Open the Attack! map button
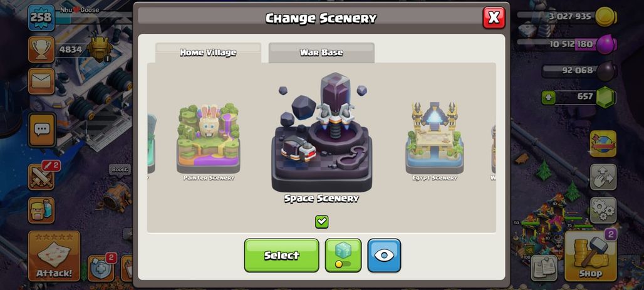Viewport: 644px width, 290px height. pyautogui.click(x=55, y=256)
